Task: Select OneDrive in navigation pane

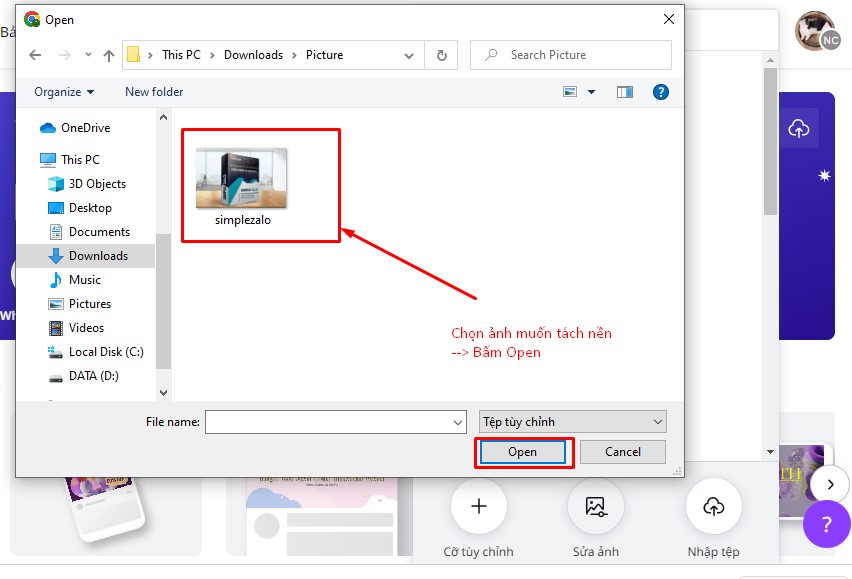Action: coord(76,128)
